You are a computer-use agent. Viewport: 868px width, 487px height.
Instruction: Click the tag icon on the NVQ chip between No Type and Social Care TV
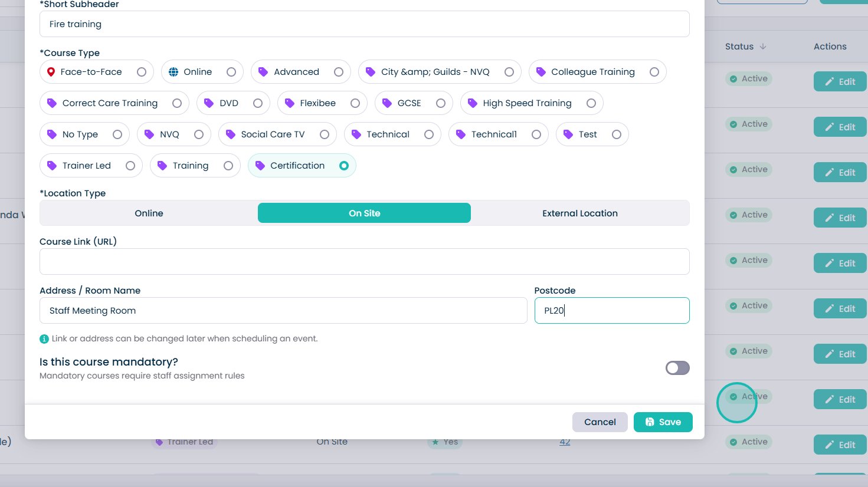(149, 134)
